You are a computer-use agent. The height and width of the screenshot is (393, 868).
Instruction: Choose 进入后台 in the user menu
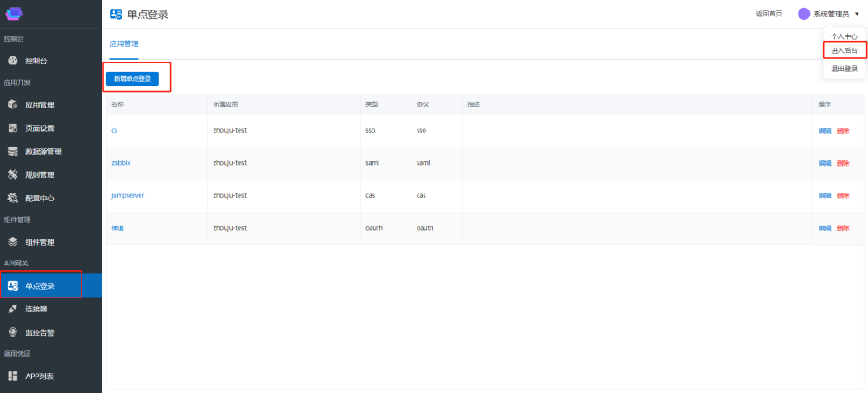(844, 51)
